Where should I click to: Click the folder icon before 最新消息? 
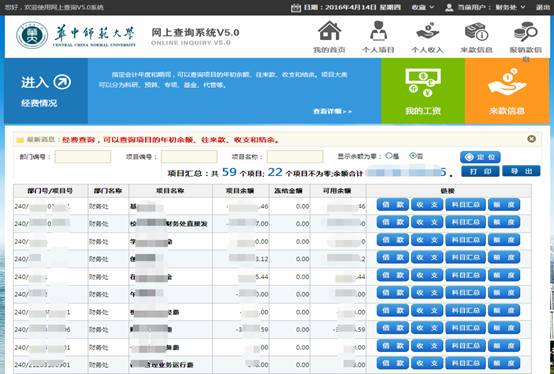click(20, 140)
